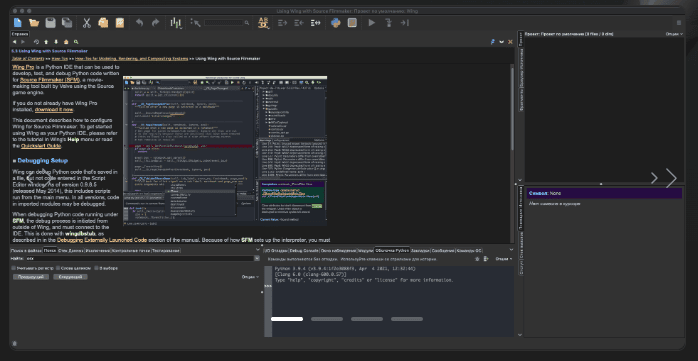Click the scissors Cut icon
This screenshot has width=698, height=361.
coord(86,23)
